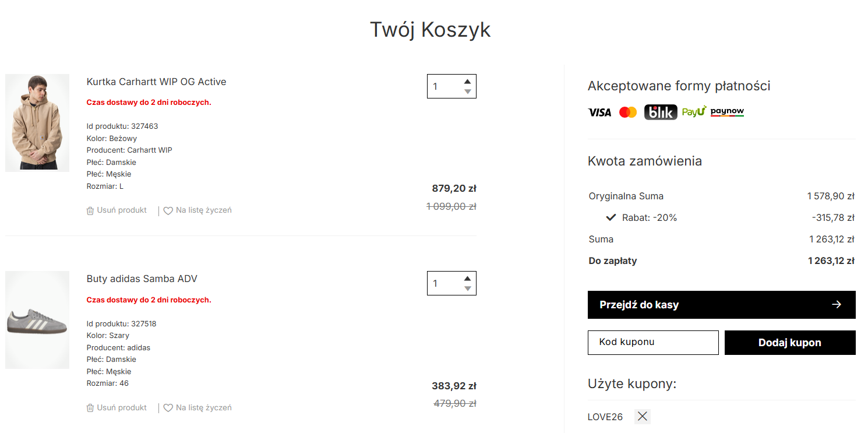Open the adidas Samba shoe thumbnail

coord(37,320)
